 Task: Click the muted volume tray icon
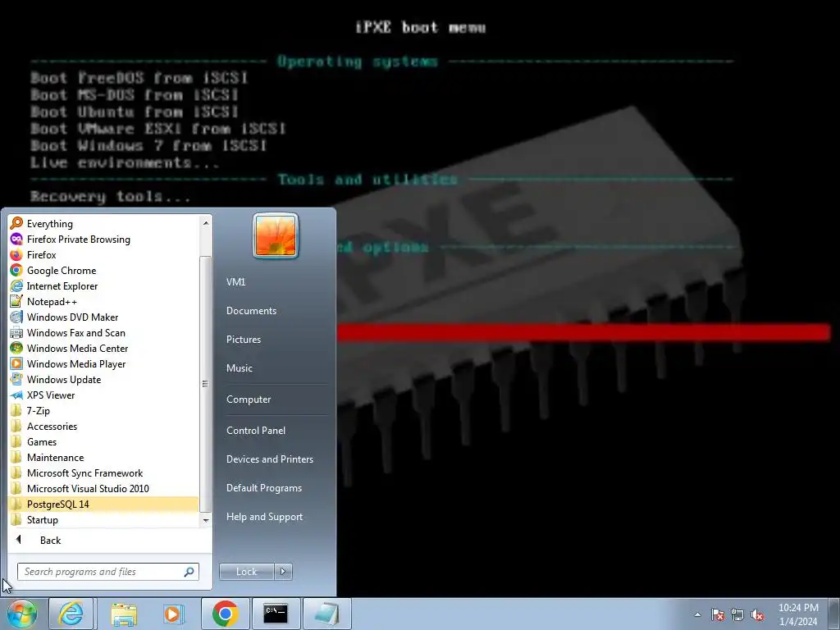pos(757,614)
